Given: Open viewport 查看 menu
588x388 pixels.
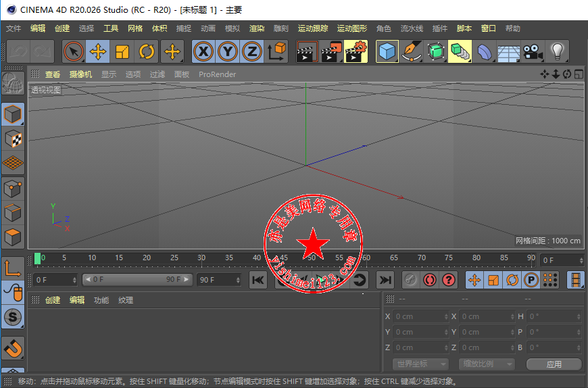Looking at the screenshot, I should [x=53, y=74].
